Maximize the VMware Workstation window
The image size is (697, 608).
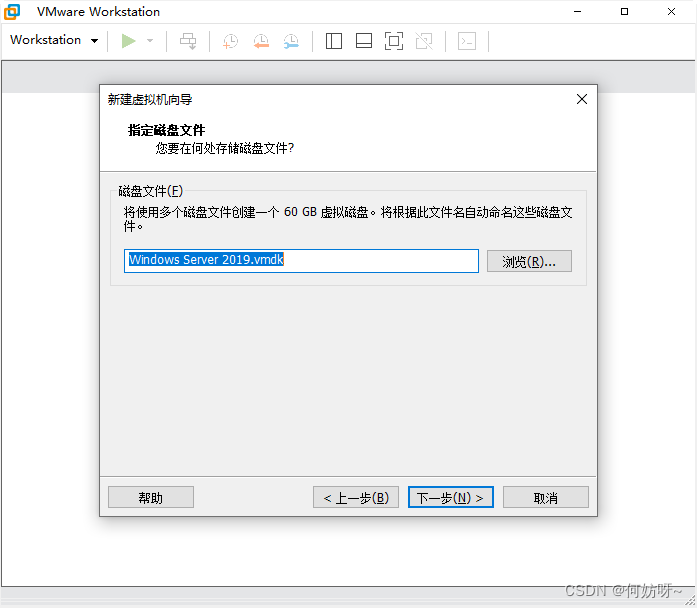[x=624, y=12]
